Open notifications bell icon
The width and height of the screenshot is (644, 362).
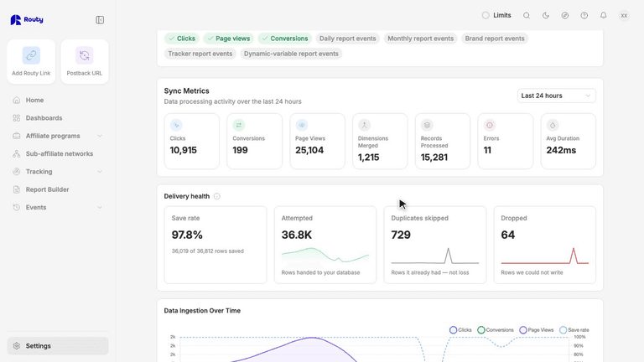(x=604, y=16)
